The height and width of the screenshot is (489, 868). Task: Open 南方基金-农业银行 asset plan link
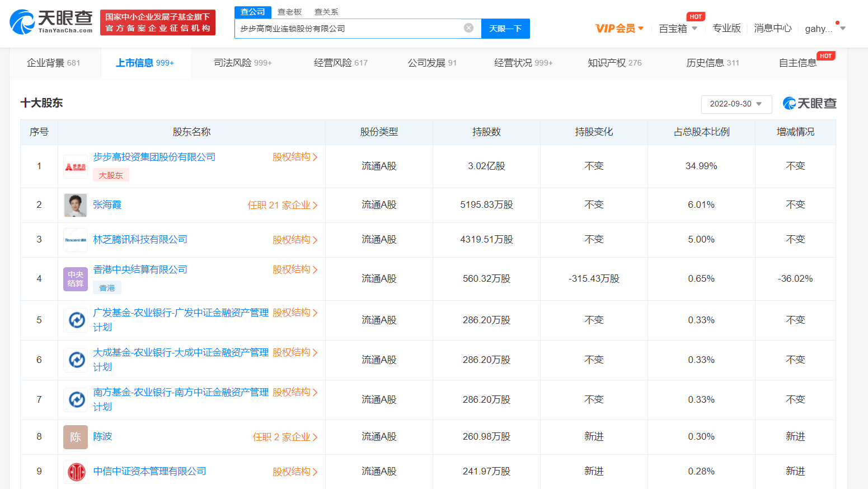click(181, 399)
